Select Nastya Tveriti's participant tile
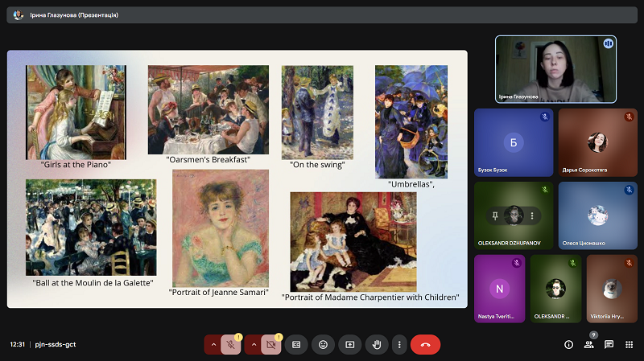644x361 pixels. [499, 289]
